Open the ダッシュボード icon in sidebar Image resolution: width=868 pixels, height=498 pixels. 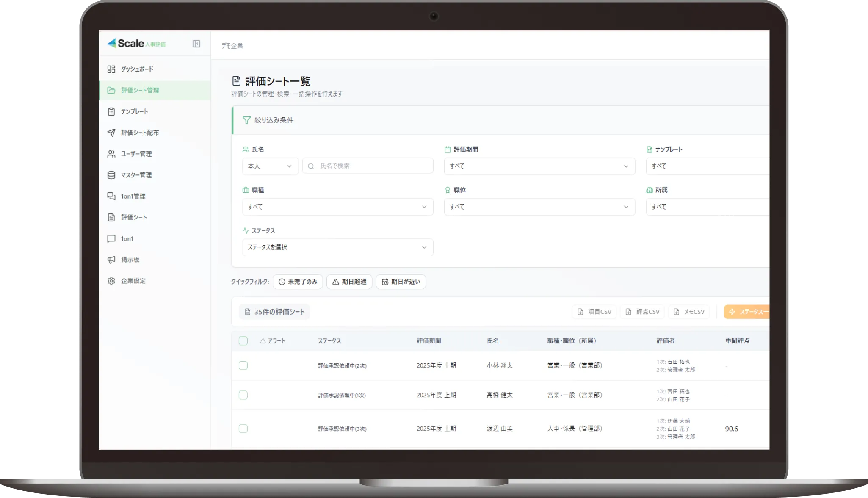(x=111, y=69)
